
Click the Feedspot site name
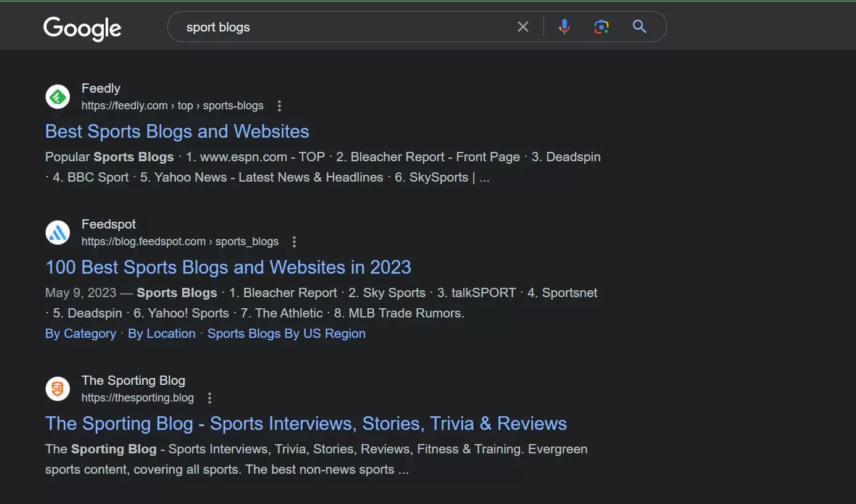coord(109,224)
